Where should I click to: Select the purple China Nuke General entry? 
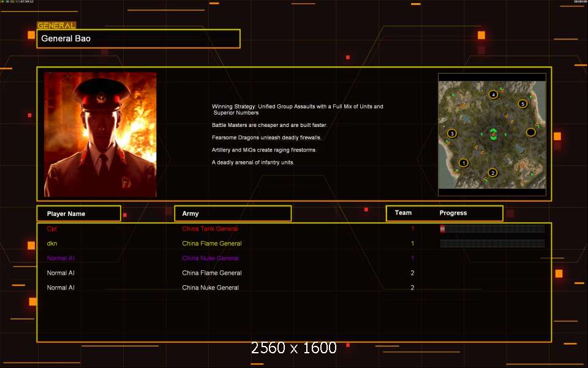pos(210,258)
